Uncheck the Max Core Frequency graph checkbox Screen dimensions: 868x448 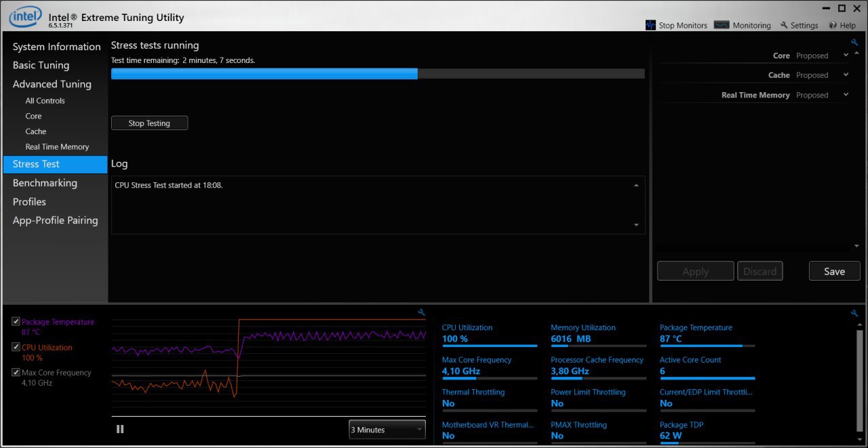coord(16,372)
